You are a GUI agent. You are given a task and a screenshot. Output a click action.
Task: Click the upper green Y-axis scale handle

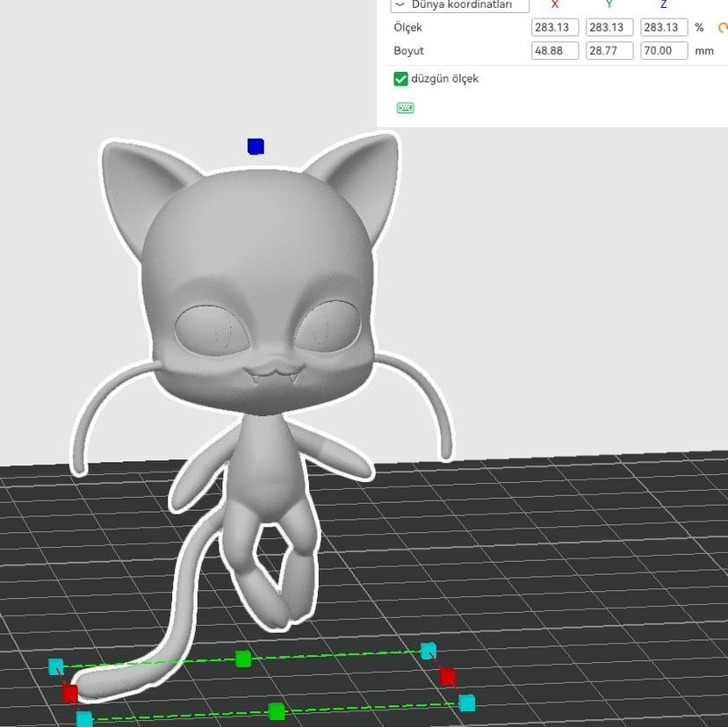tap(243, 659)
